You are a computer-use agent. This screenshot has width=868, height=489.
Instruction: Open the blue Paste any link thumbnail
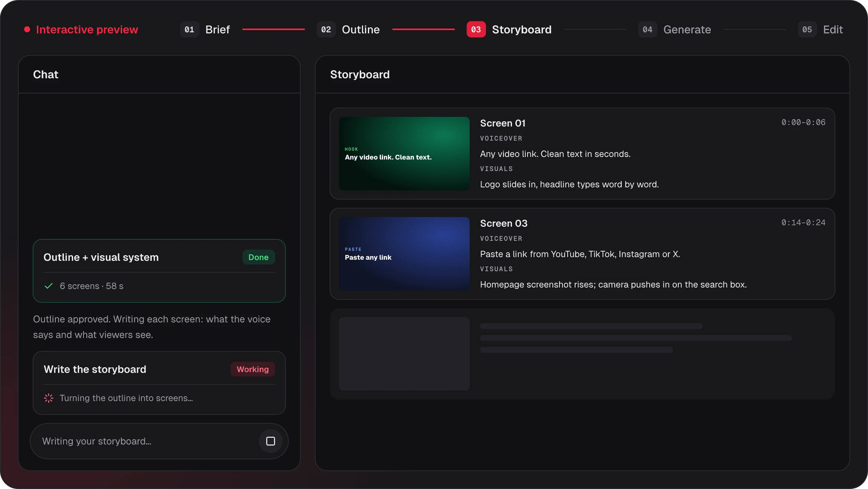click(x=404, y=254)
